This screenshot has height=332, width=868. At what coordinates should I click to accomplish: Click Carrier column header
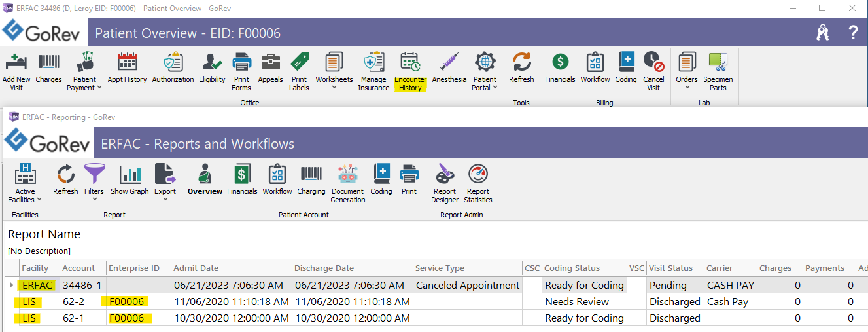[730, 268]
